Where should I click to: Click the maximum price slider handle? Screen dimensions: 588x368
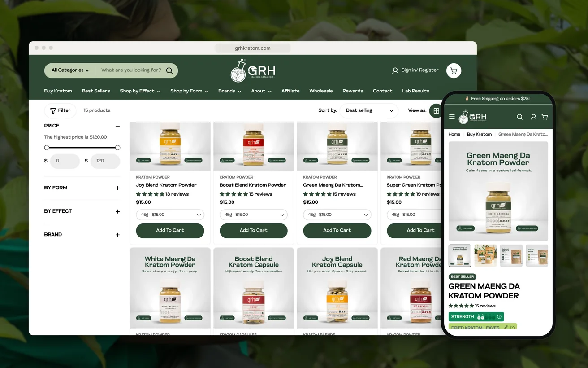(x=117, y=148)
